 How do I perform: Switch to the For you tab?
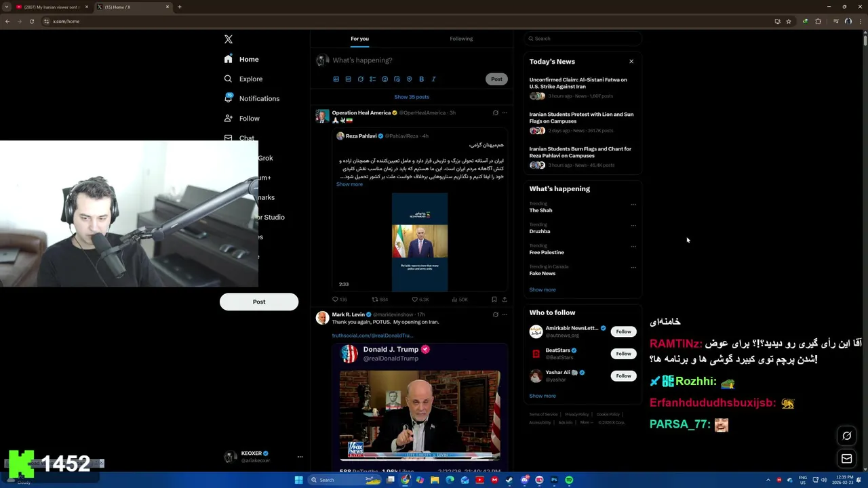coord(359,39)
